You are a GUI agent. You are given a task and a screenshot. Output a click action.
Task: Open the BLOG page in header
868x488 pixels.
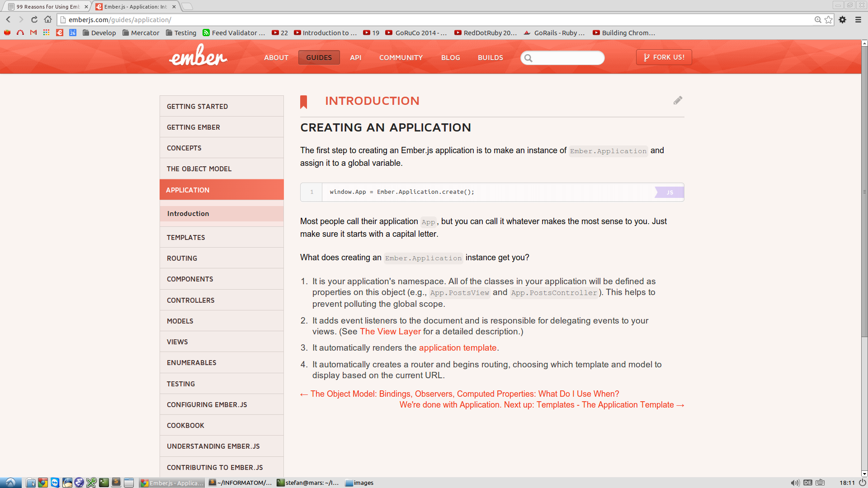pyautogui.click(x=451, y=57)
